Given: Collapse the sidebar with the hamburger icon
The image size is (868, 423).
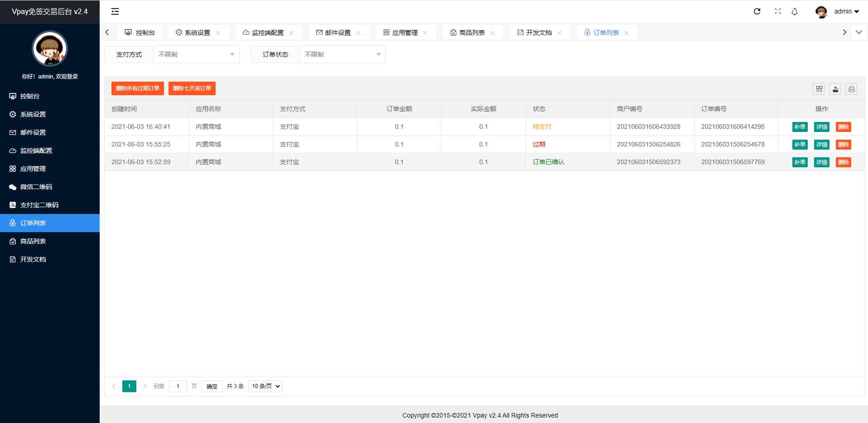Looking at the screenshot, I should [115, 11].
